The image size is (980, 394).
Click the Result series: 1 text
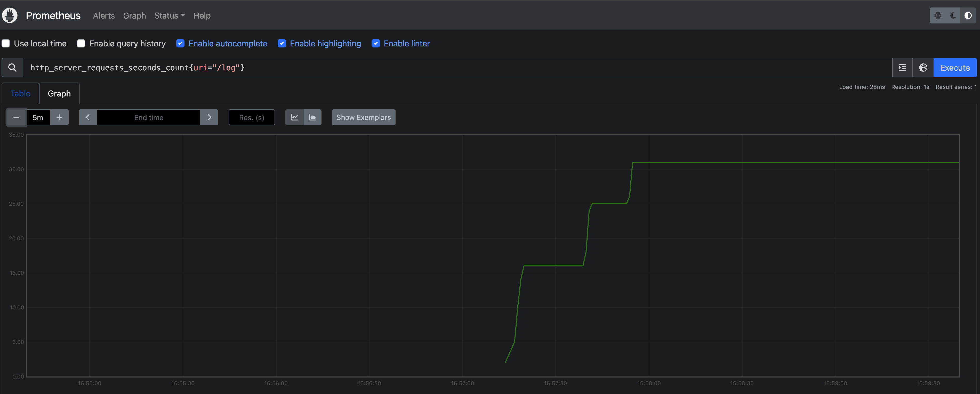pyautogui.click(x=956, y=87)
